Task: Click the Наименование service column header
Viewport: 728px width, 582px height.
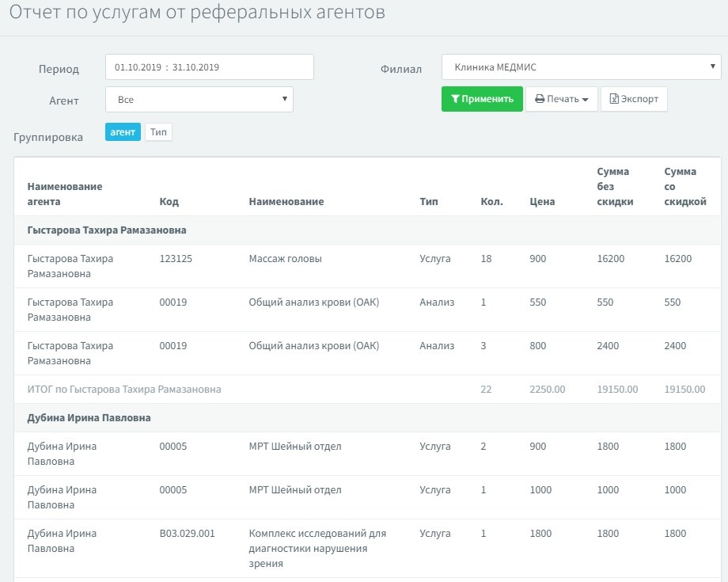Action: click(x=286, y=202)
